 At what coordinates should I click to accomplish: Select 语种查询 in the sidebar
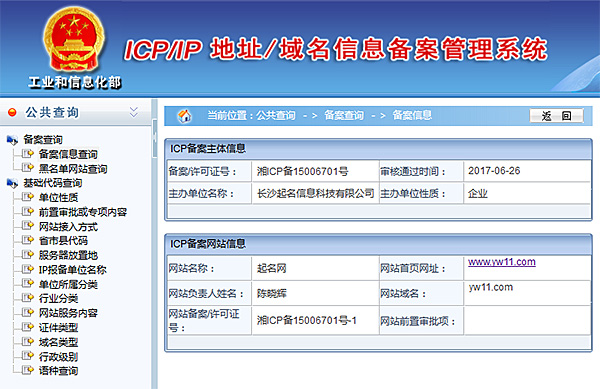[x=58, y=371]
